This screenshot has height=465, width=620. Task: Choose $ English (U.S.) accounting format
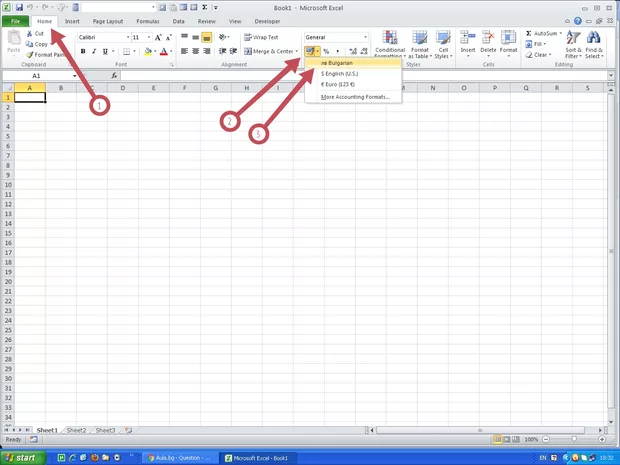(x=353, y=74)
